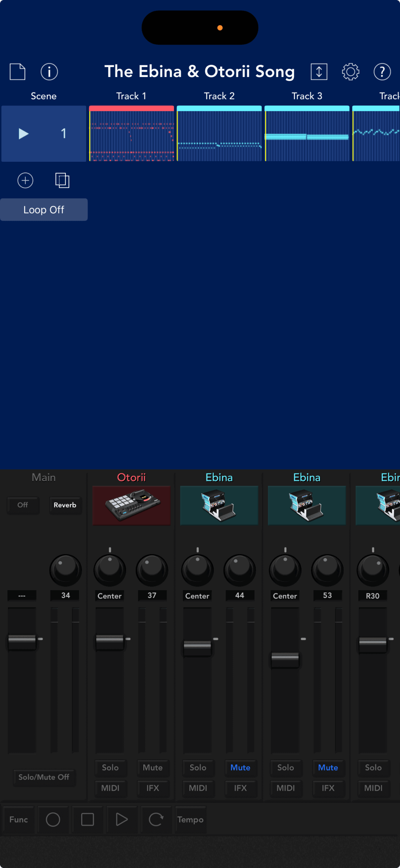
Task: Open the help question mark icon
Action: (382, 72)
